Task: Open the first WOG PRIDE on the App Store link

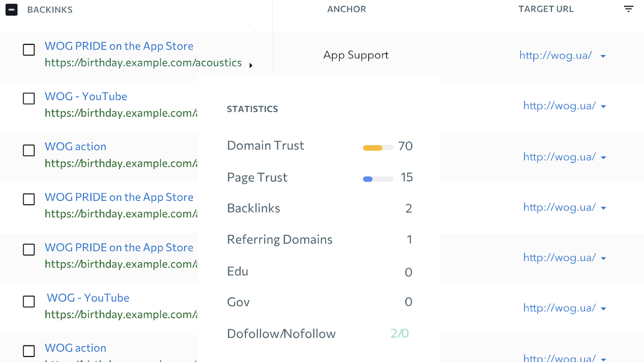Action: coord(119,46)
